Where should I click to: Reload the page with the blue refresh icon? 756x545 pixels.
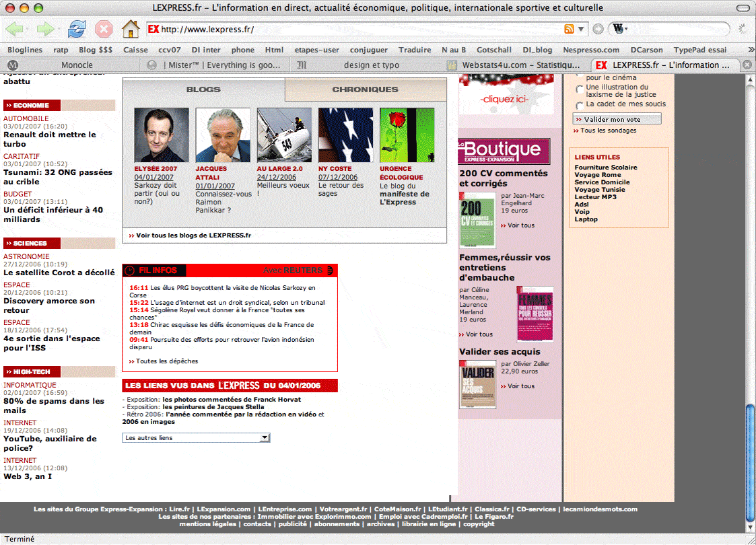coord(77,30)
